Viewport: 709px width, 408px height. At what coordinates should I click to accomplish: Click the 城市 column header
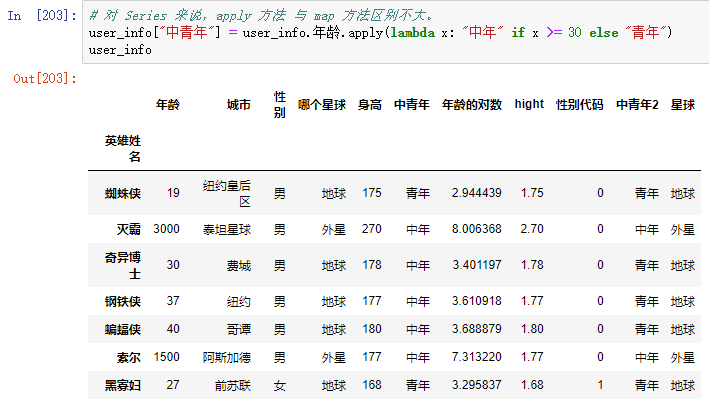239,105
